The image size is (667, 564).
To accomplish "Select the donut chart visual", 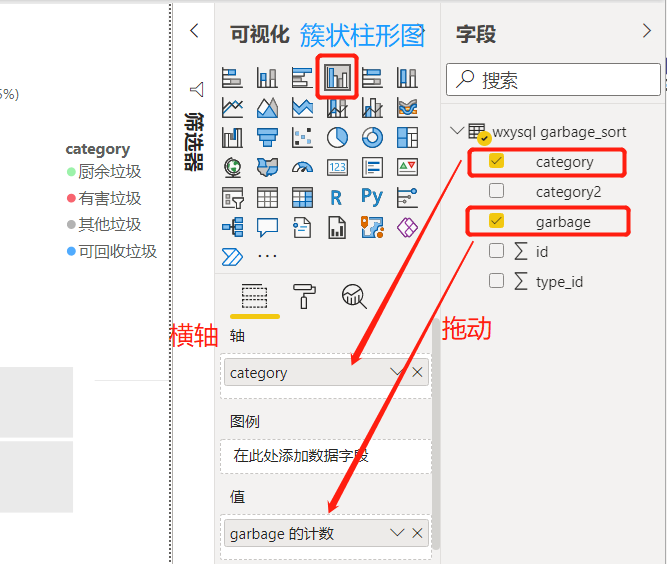I will click(x=372, y=137).
